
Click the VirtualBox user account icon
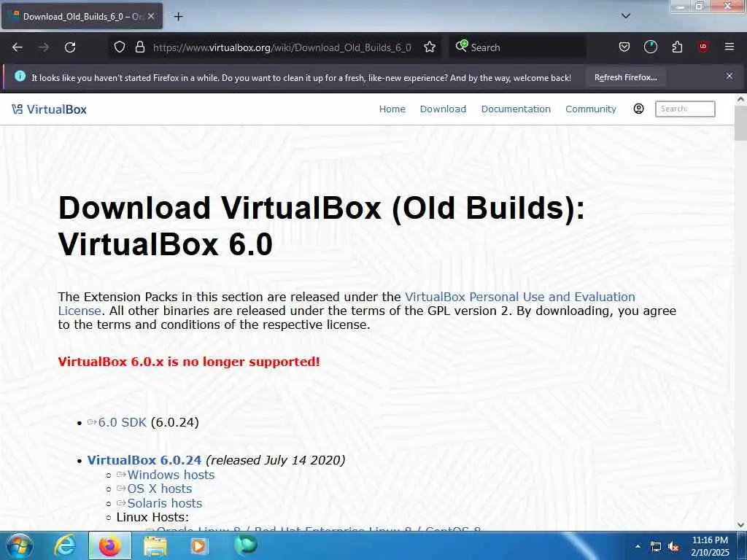coord(638,109)
